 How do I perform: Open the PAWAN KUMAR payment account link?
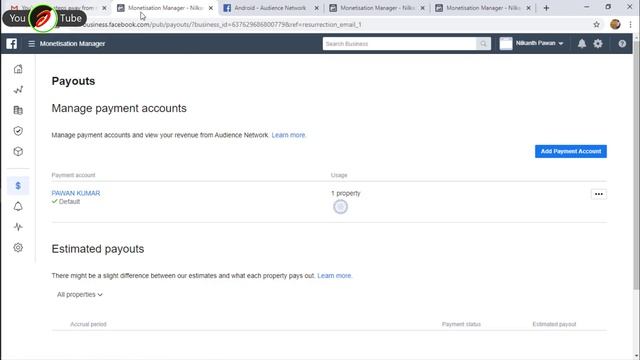click(76, 193)
